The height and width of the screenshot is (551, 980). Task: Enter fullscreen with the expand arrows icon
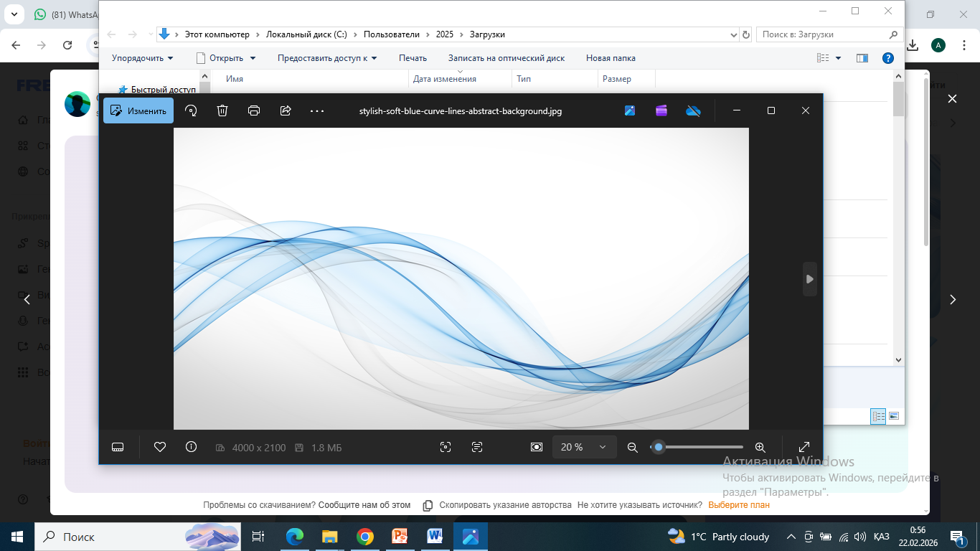tap(804, 447)
